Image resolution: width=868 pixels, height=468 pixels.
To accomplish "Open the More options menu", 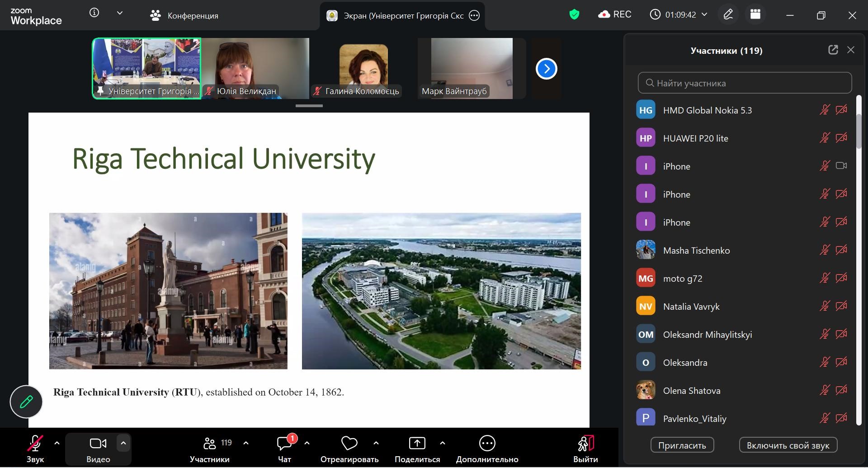I will pyautogui.click(x=487, y=444).
